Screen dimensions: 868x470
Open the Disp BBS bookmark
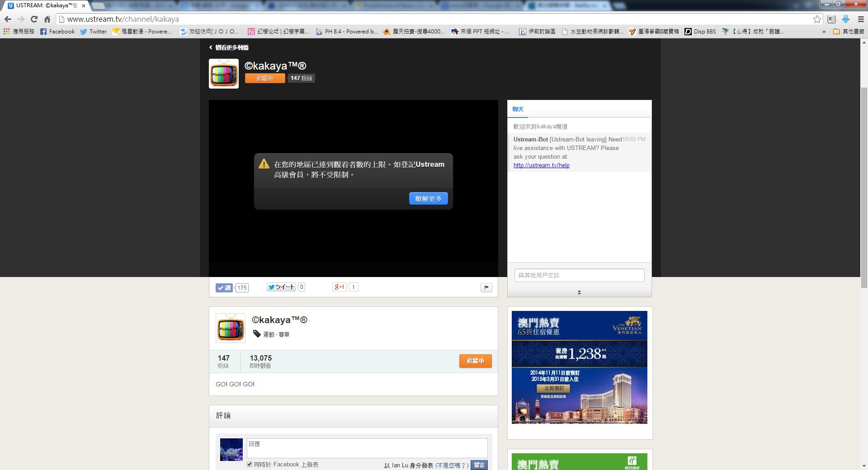click(x=700, y=31)
